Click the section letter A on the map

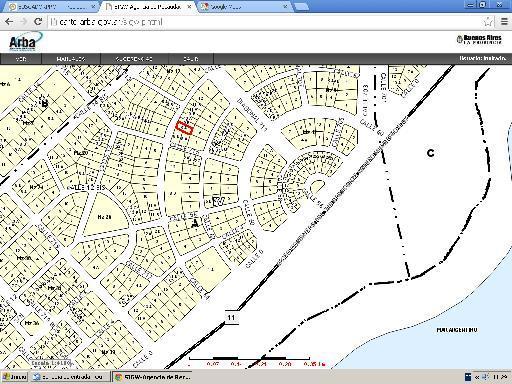coord(195,223)
